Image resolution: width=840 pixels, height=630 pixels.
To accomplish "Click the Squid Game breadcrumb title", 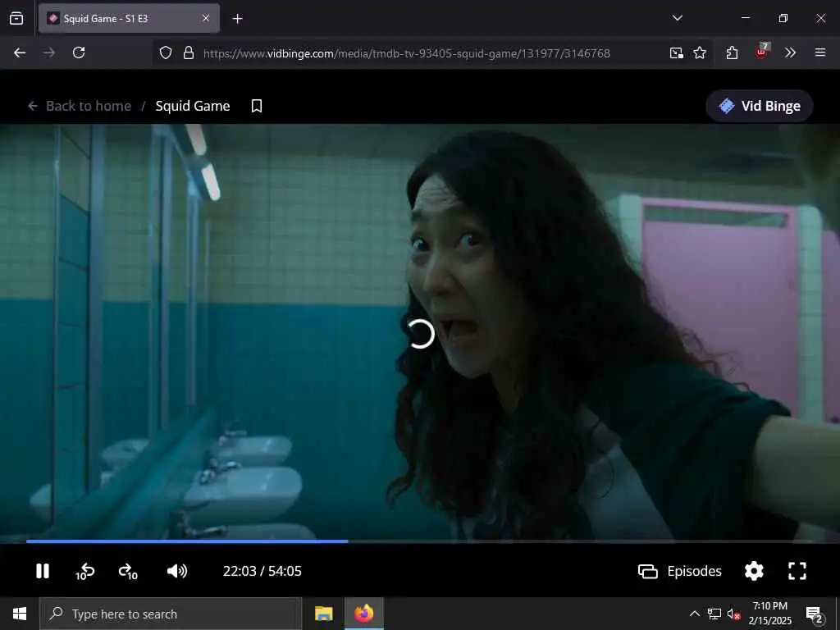I will (x=193, y=106).
